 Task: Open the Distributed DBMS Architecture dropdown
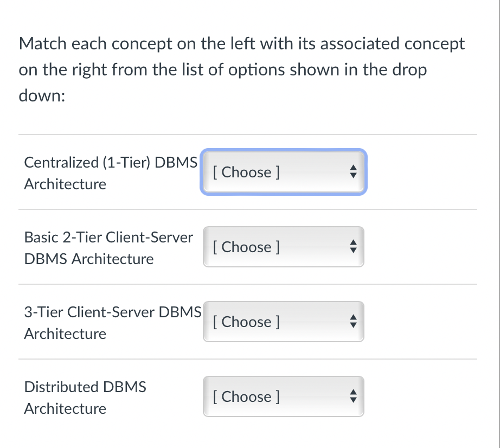(x=283, y=396)
